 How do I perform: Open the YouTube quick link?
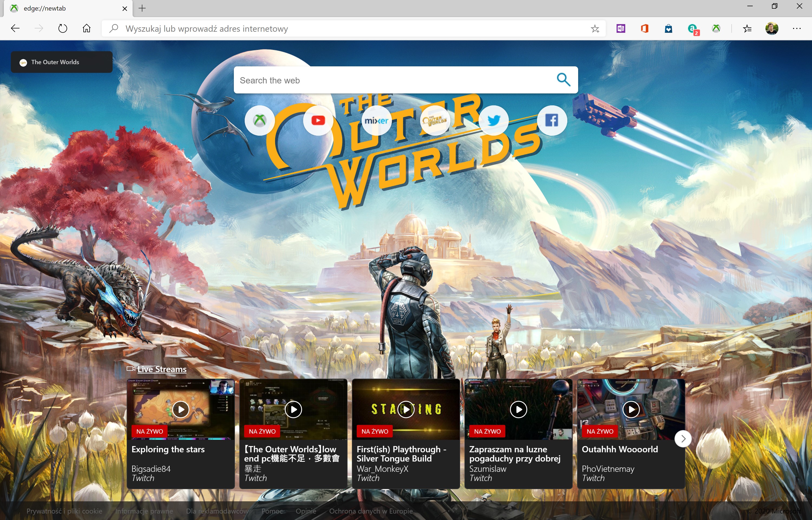(x=318, y=121)
